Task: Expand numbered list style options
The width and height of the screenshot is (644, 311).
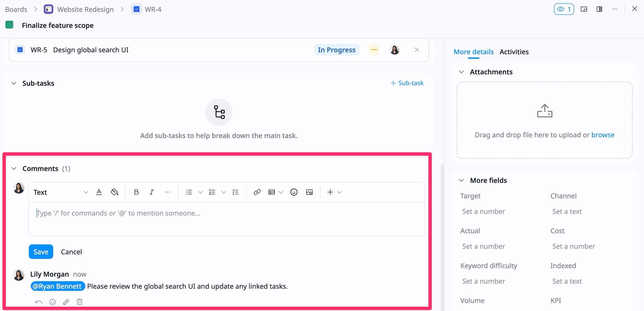Action: (x=224, y=192)
